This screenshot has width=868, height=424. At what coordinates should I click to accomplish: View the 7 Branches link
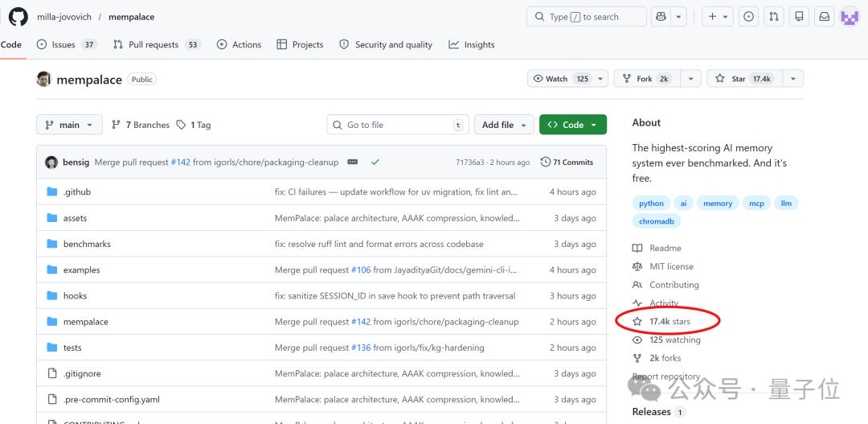click(141, 126)
